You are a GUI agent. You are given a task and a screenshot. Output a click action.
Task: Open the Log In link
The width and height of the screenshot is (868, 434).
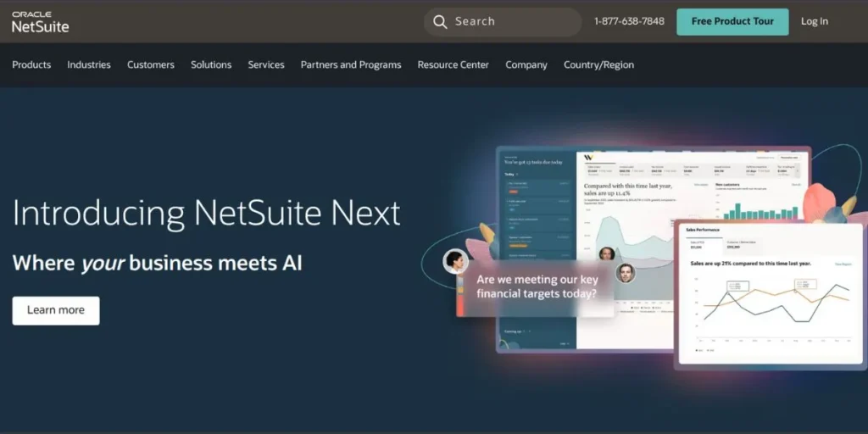pyautogui.click(x=815, y=21)
